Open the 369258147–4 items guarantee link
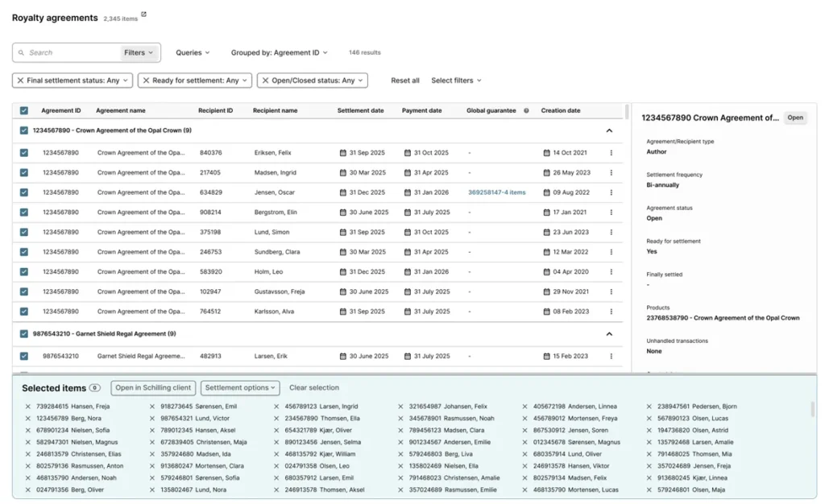 pyautogui.click(x=496, y=192)
